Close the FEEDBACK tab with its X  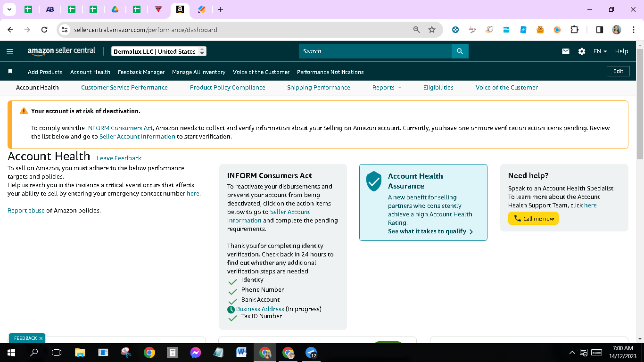[41, 338]
